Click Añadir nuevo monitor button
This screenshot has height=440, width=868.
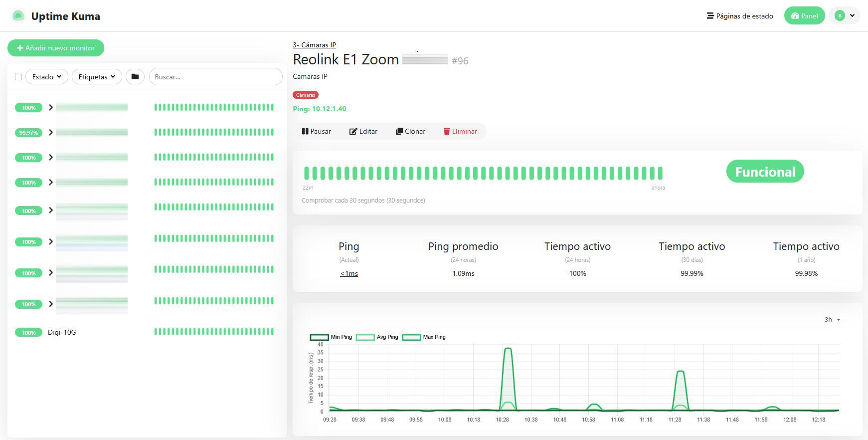click(x=56, y=48)
